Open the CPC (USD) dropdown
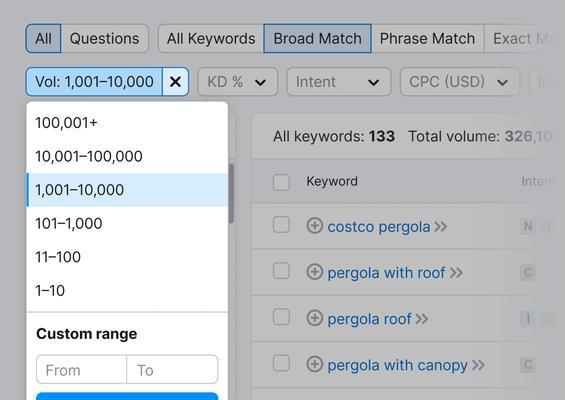 pos(460,82)
